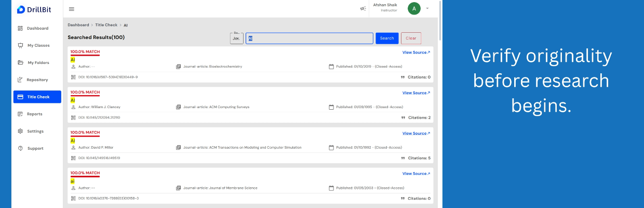The image size is (644, 208).
Task: Click the Title Check breadcrumb link
Action: click(106, 25)
